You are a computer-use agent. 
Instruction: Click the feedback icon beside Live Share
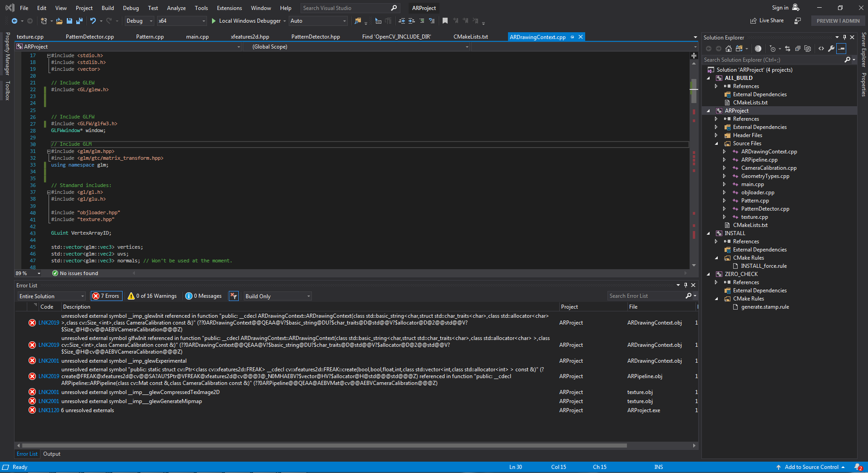click(x=798, y=21)
